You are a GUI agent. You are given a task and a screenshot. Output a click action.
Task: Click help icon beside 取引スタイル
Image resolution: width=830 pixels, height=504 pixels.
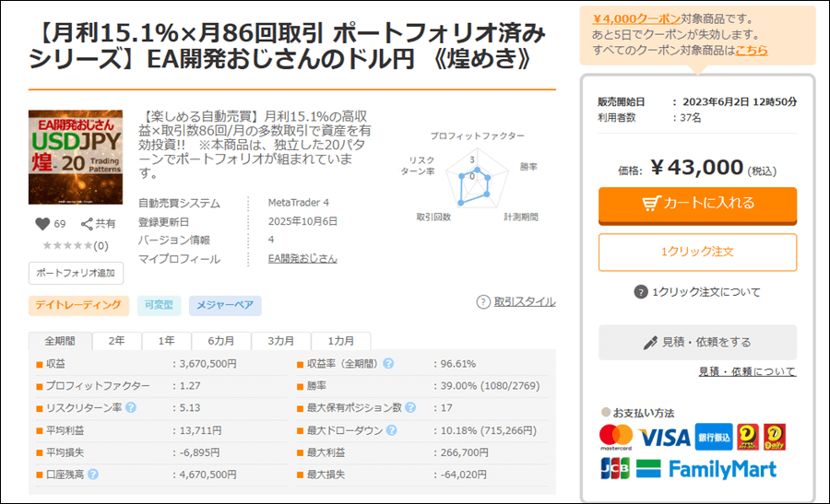point(483,301)
